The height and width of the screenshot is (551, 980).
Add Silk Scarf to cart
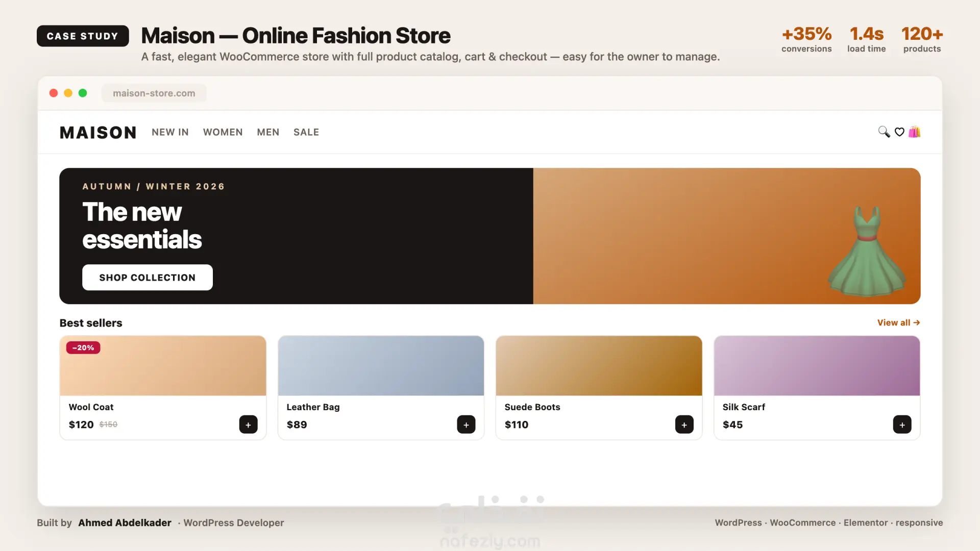[x=902, y=424]
